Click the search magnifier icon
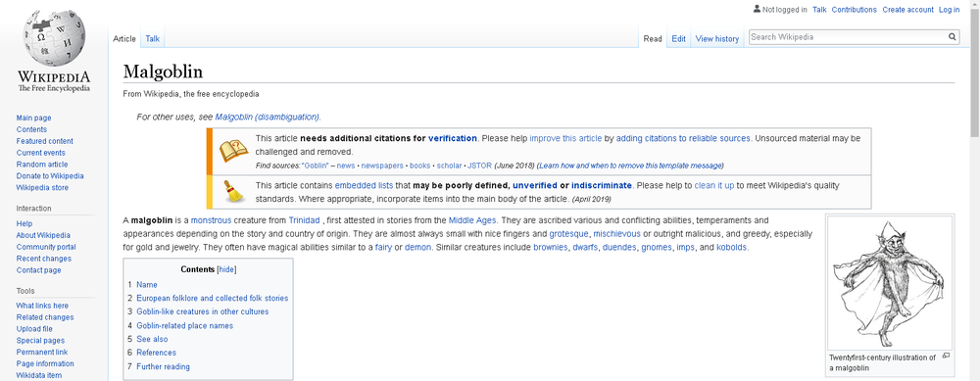Image resolution: width=980 pixels, height=381 pixels. (x=952, y=37)
